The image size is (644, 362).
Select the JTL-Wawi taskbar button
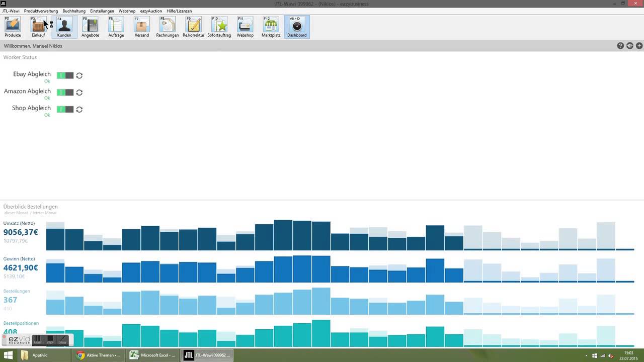pos(207,355)
